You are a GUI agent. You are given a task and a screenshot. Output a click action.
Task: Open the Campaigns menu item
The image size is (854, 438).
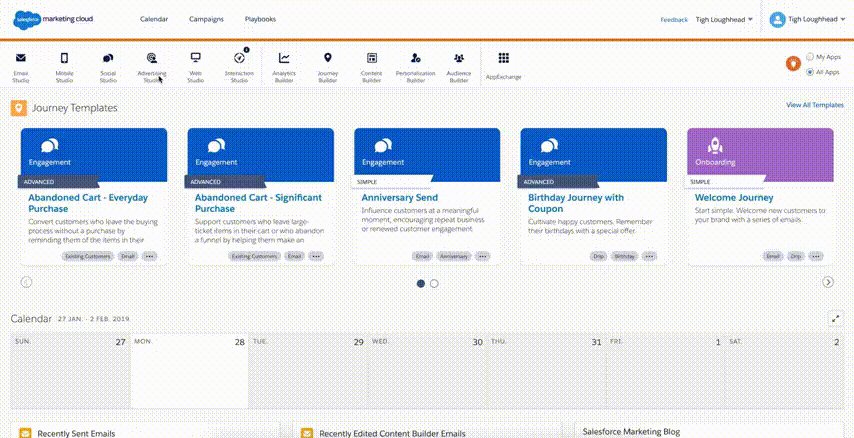[x=206, y=19]
